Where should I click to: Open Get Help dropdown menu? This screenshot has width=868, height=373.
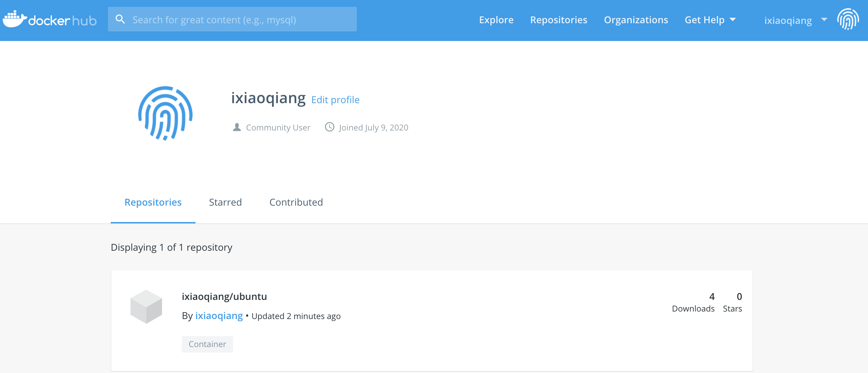point(710,20)
